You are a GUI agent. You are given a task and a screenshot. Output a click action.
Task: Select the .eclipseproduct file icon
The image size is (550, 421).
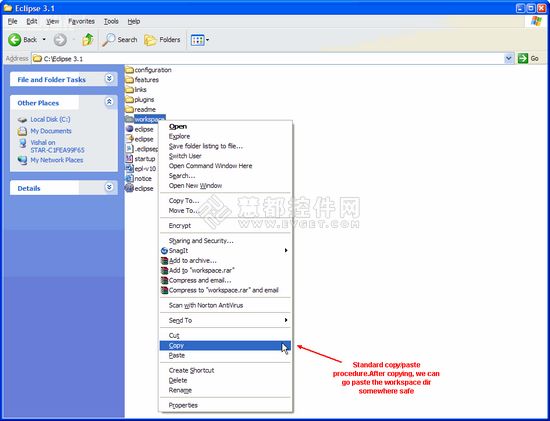point(129,149)
